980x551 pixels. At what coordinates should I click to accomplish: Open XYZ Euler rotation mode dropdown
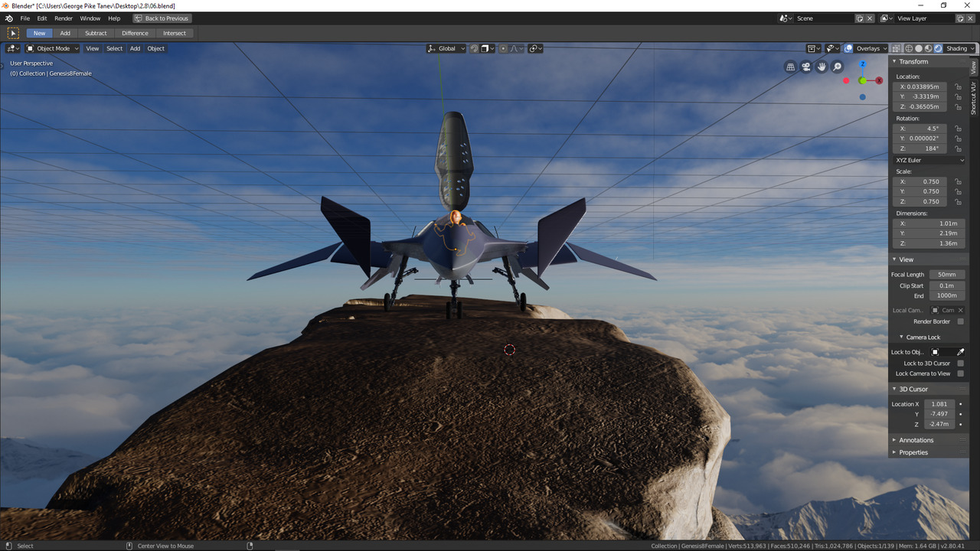click(x=929, y=160)
